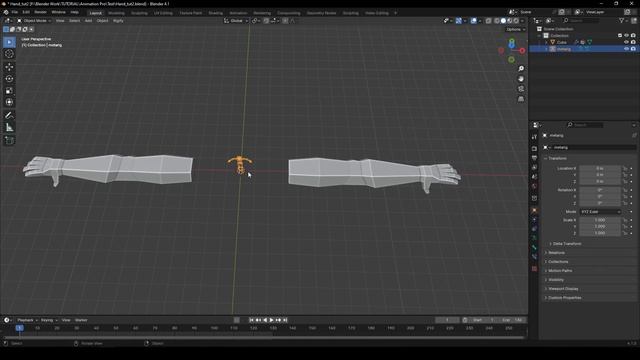Viewport: 640px width, 360px height.
Task: Open the Scene properties tab
Action: tap(534, 177)
